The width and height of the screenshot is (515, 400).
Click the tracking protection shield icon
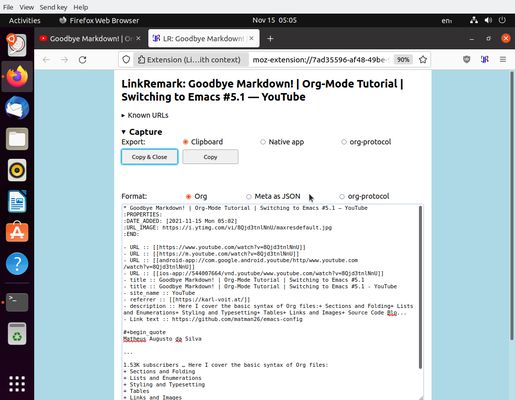126,60
